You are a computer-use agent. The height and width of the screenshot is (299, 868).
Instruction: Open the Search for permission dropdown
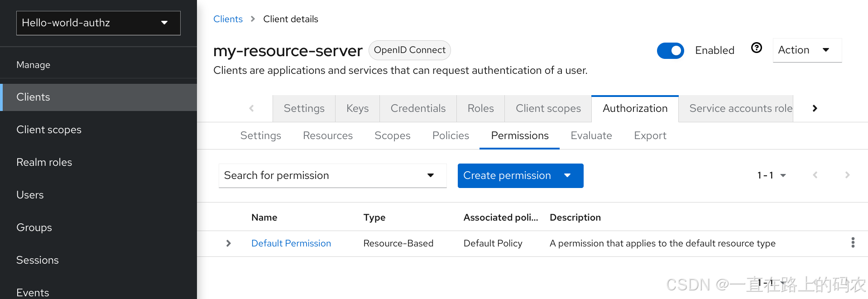point(332,176)
